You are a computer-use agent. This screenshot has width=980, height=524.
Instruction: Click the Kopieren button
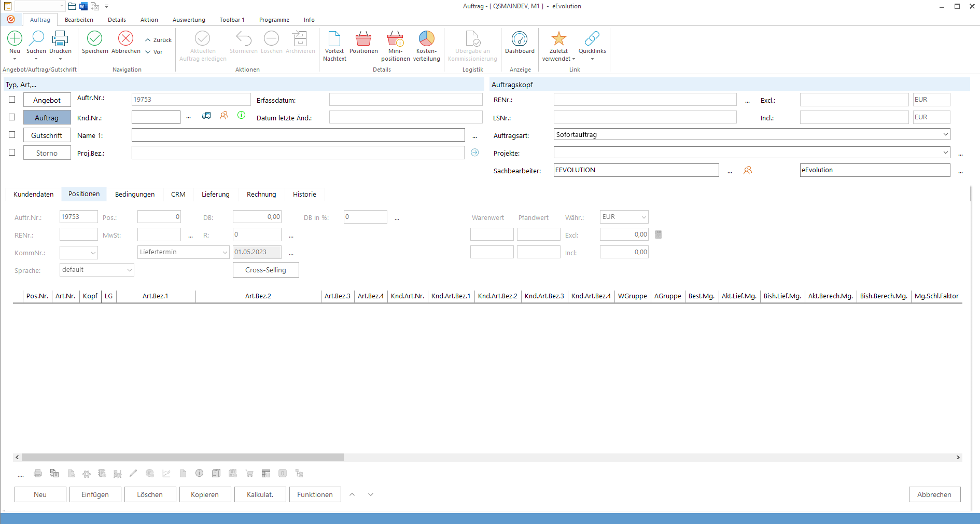click(205, 494)
